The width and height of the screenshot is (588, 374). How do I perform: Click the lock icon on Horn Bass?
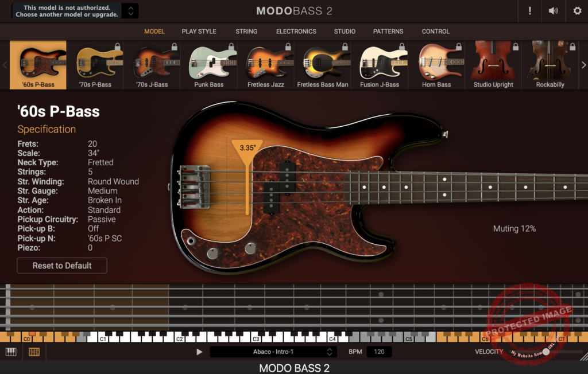point(459,46)
